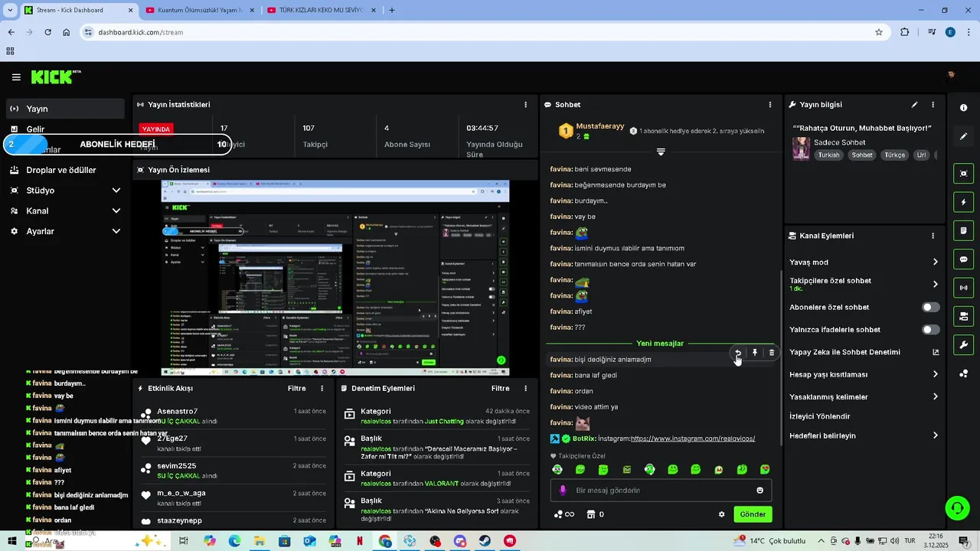The height and width of the screenshot is (551, 980).
Task: Click the broadcast signal icon in right rail
Action: click(963, 288)
